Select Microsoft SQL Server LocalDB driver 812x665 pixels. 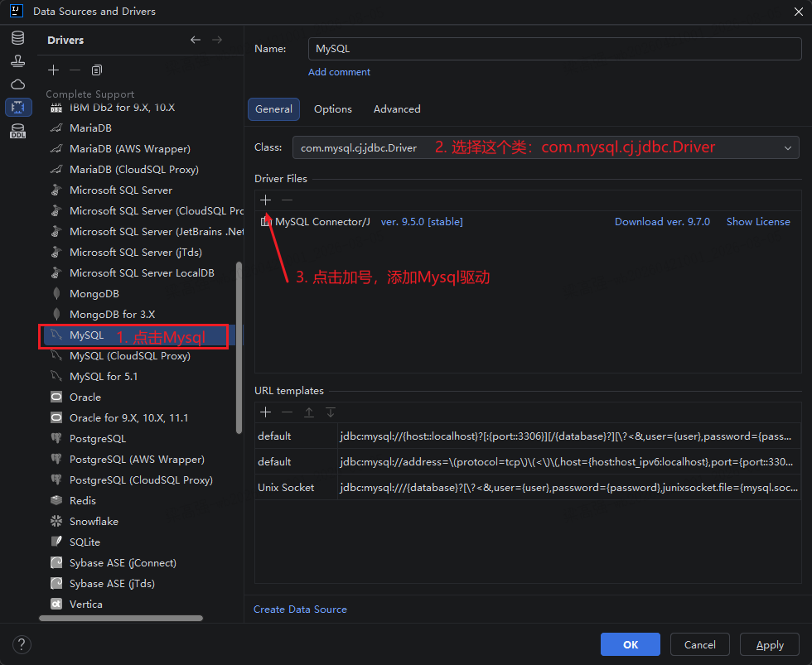142,272
